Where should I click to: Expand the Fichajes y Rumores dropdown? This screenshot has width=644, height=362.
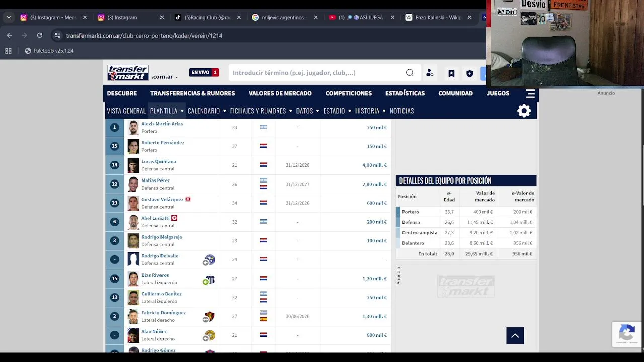point(290,111)
